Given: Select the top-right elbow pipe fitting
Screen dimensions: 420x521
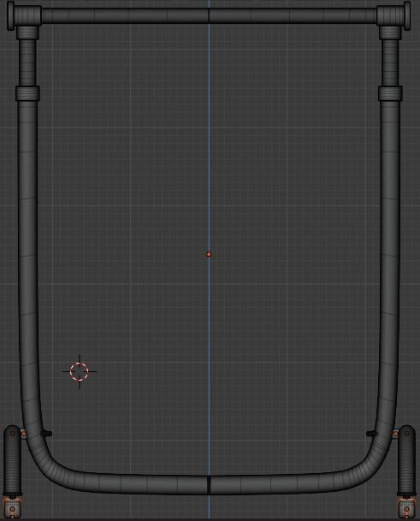Looking at the screenshot, I should tap(393, 19).
